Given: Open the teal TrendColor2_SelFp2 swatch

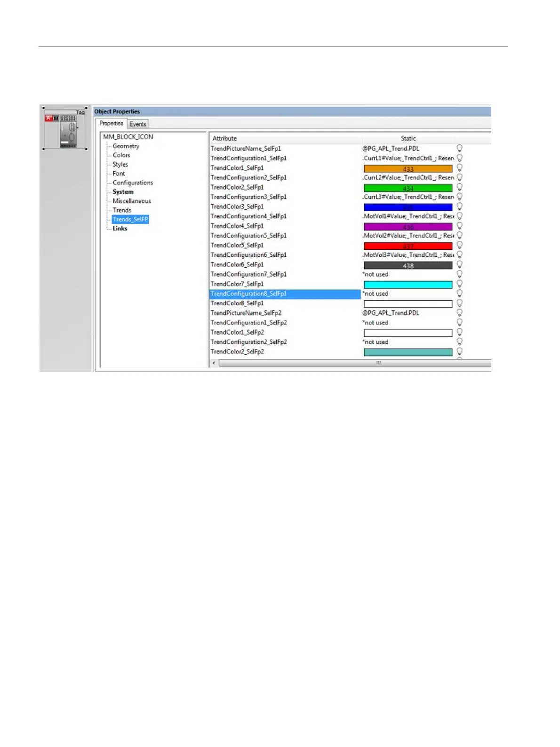Looking at the screenshot, I should click(408, 352).
